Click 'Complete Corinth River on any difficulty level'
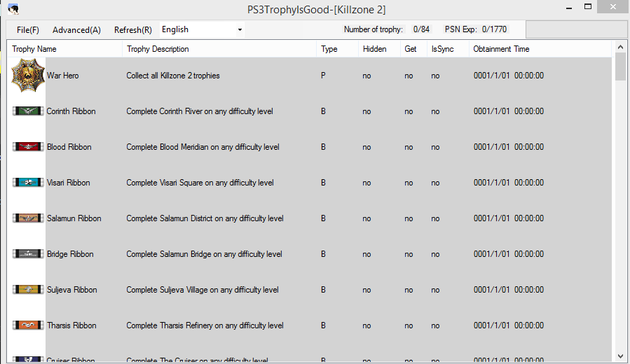The height and width of the screenshot is (364, 630). [200, 111]
